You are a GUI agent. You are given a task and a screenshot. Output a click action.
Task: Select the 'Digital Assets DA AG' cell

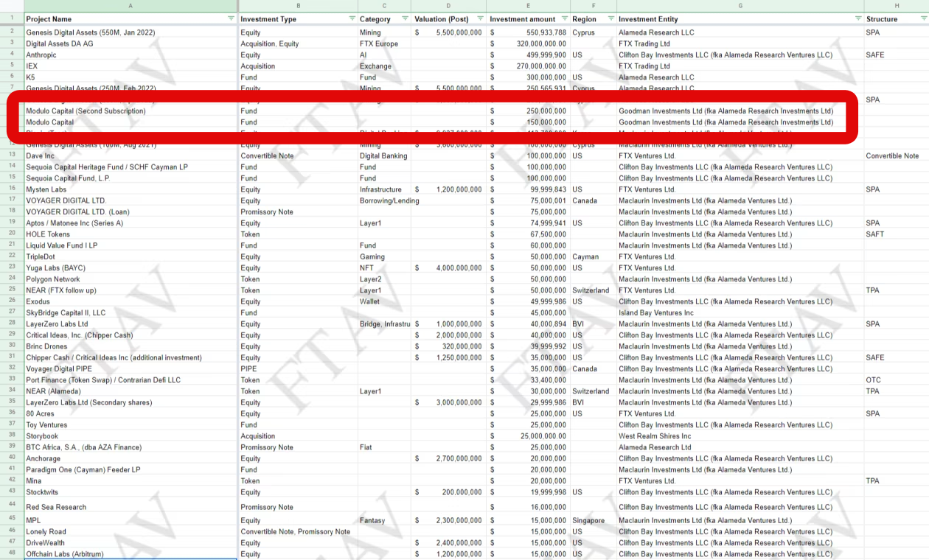tap(131, 43)
